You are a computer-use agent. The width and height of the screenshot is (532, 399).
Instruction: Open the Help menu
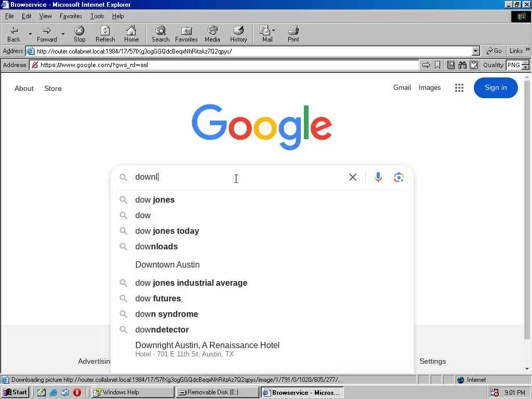point(118,16)
